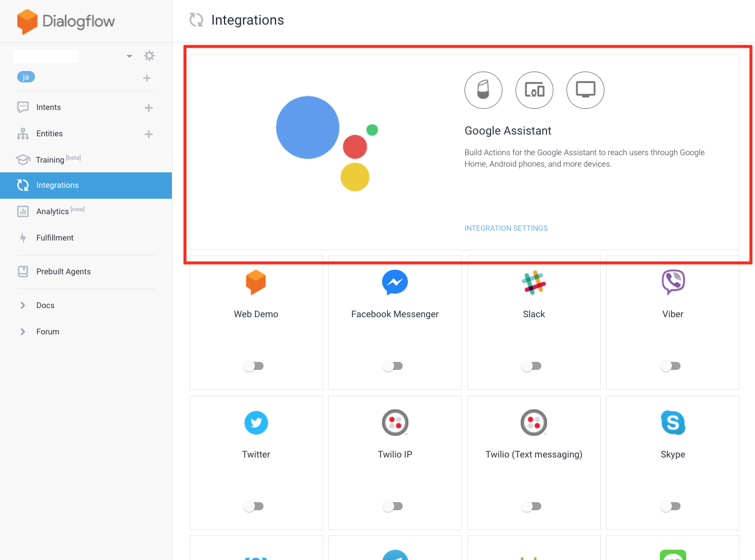Add a new language with plus icon
The width and height of the screenshot is (755, 560).
[x=147, y=78]
